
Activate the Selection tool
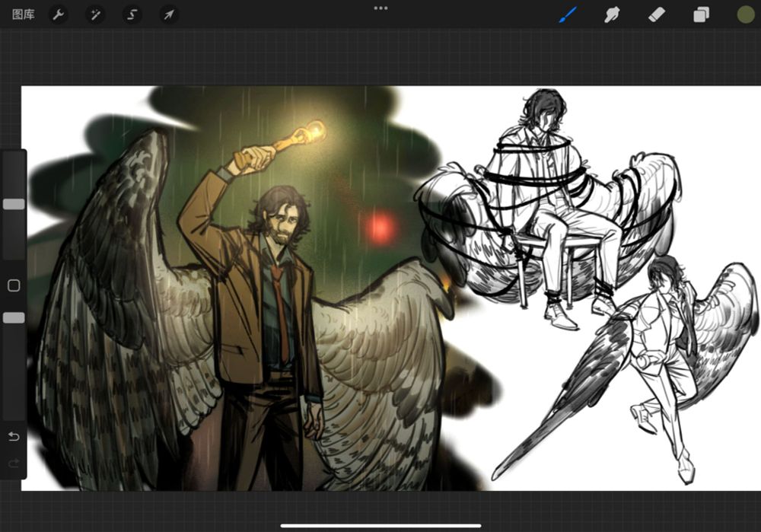point(132,14)
